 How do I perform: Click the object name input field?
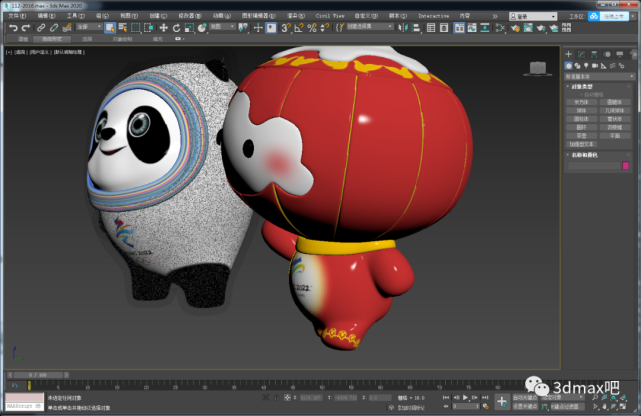point(594,166)
